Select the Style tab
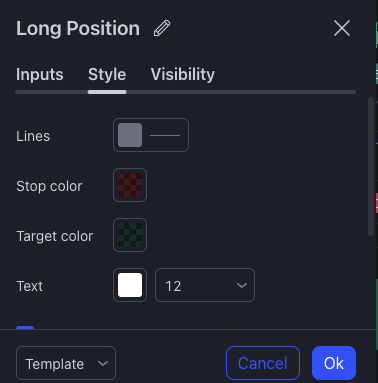This screenshot has width=378, height=383. (x=107, y=74)
